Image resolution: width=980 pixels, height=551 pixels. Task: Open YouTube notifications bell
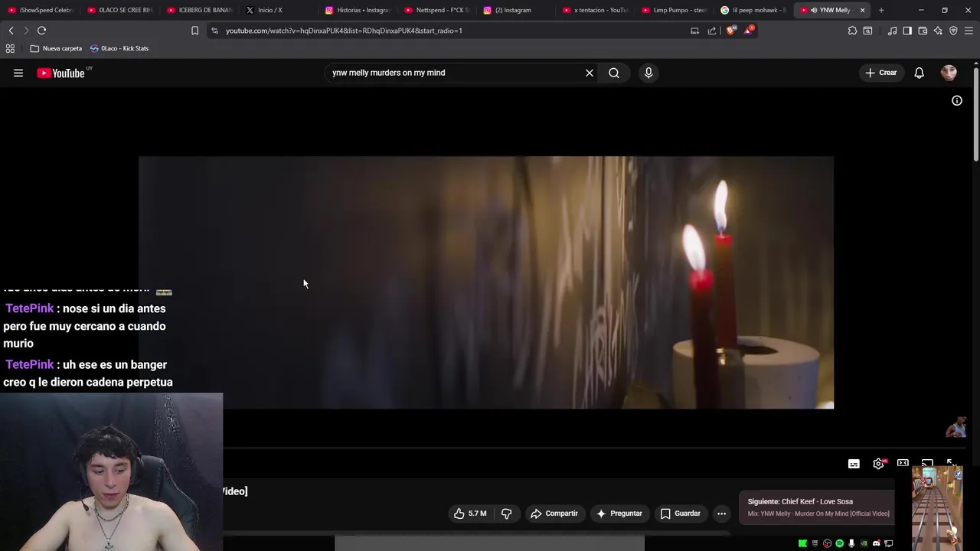(919, 73)
